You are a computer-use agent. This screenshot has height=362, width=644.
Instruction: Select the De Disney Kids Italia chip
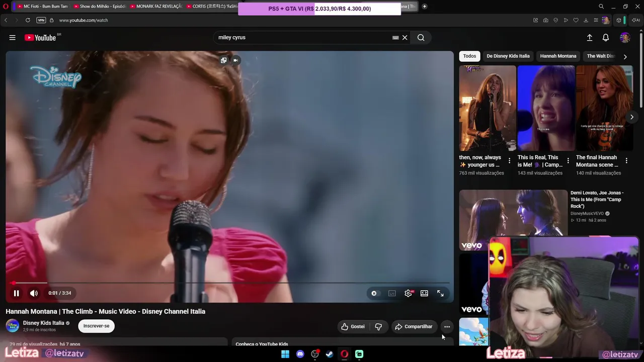(508, 56)
